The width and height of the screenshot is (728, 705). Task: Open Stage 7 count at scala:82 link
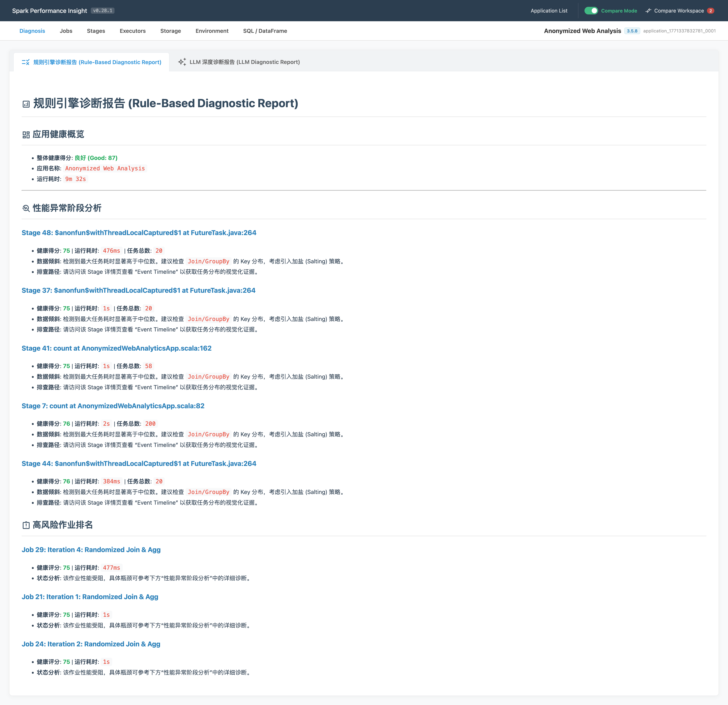tap(113, 406)
